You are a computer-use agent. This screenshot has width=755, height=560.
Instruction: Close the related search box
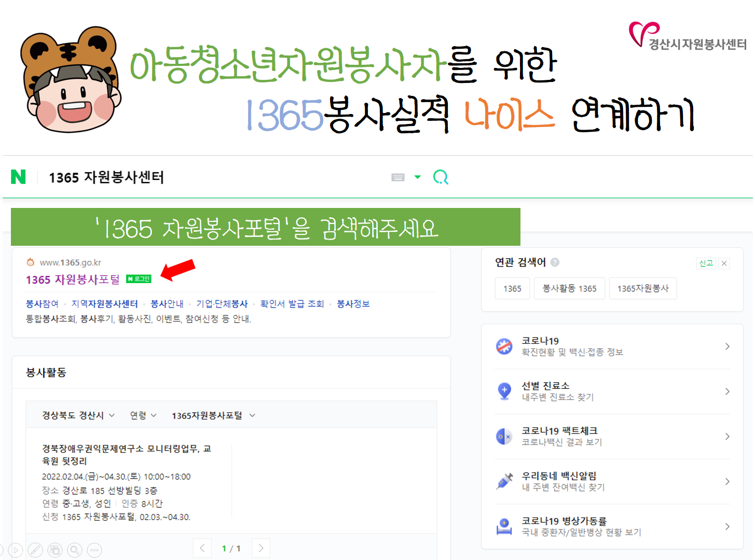(724, 263)
